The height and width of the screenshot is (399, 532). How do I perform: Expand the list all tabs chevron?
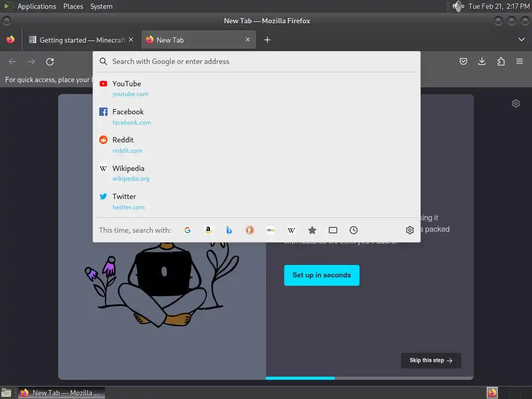(522, 39)
